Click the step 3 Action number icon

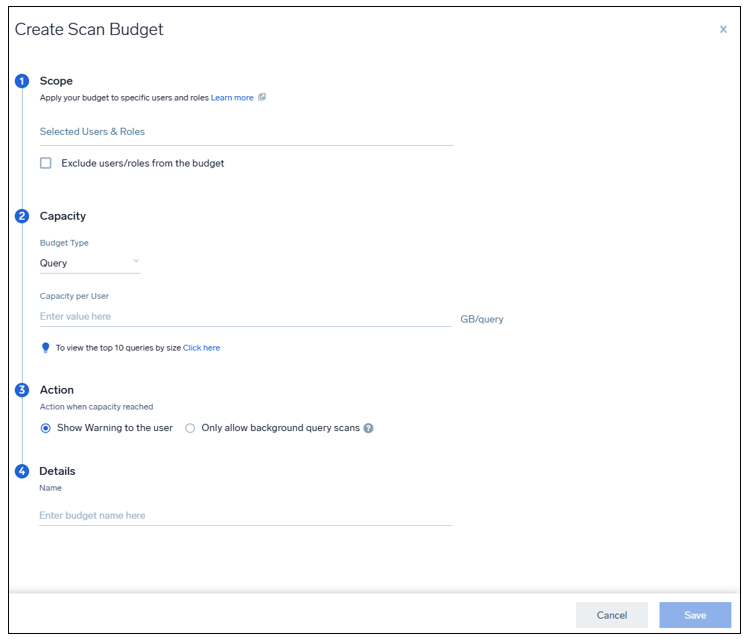(x=22, y=390)
